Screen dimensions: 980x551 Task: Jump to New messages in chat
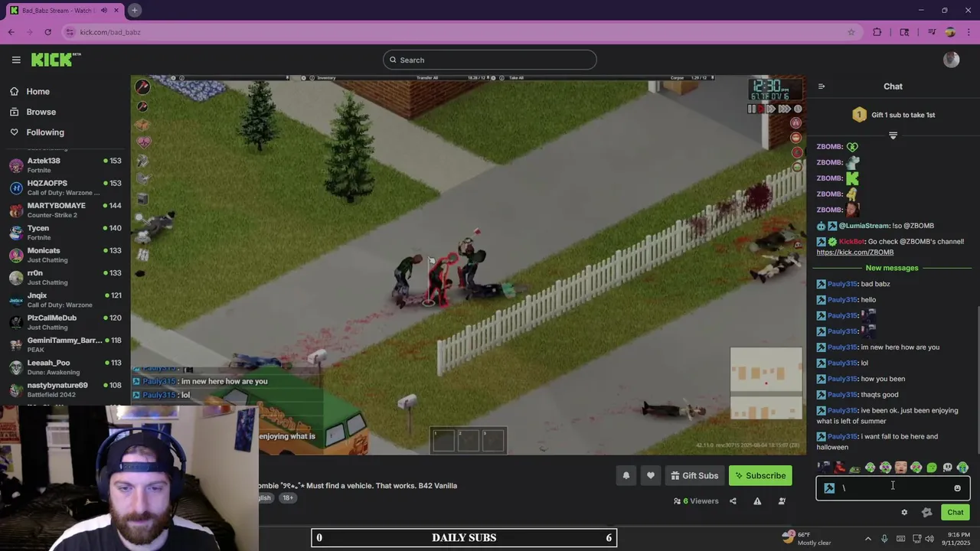pos(892,268)
